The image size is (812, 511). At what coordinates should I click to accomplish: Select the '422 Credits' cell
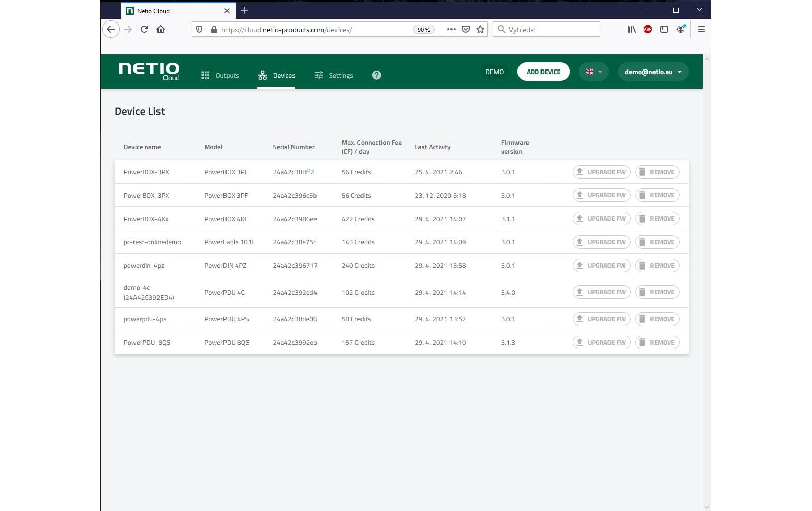(x=358, y=219)
